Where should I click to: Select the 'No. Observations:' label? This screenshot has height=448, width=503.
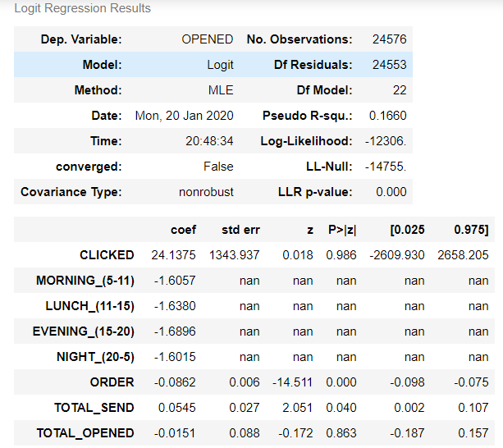coord(300,39)
